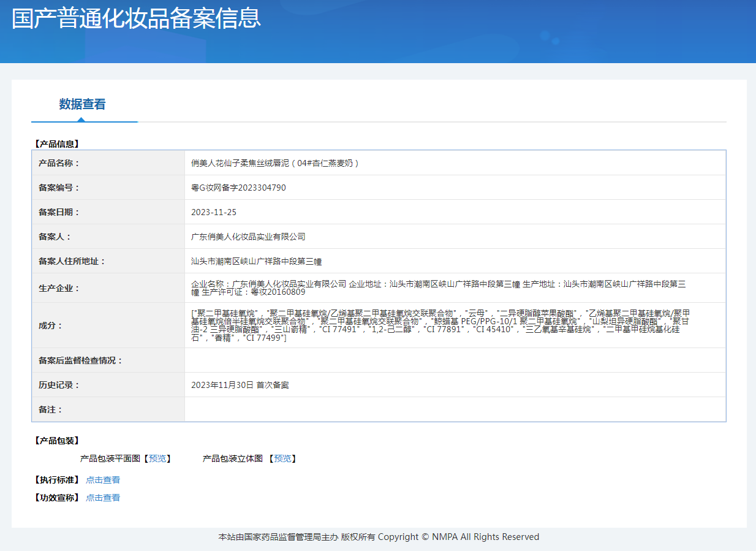Click 点击查看 next to 执行标准

tap(103, 480)
